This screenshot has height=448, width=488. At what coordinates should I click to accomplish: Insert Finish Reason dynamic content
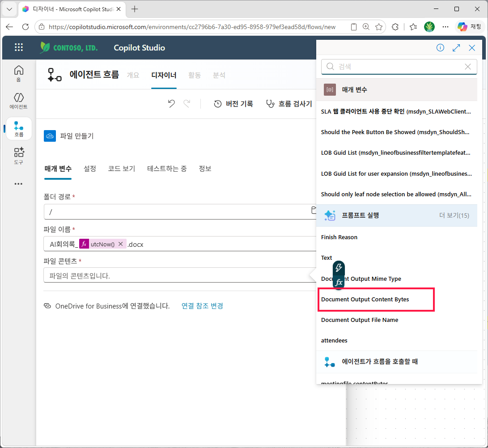pyautogui.click(x=339, y=237)
